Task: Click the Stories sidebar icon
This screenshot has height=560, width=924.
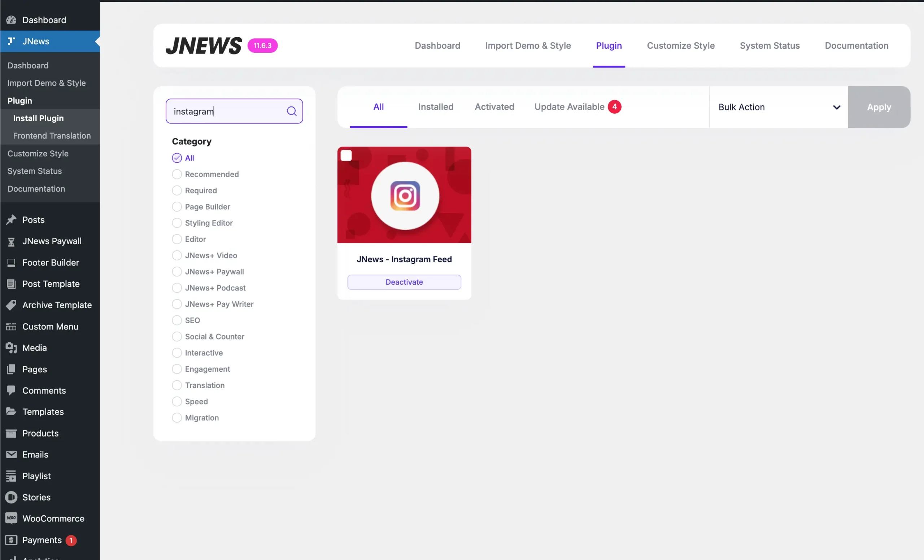Action: (x=11, y=497)
